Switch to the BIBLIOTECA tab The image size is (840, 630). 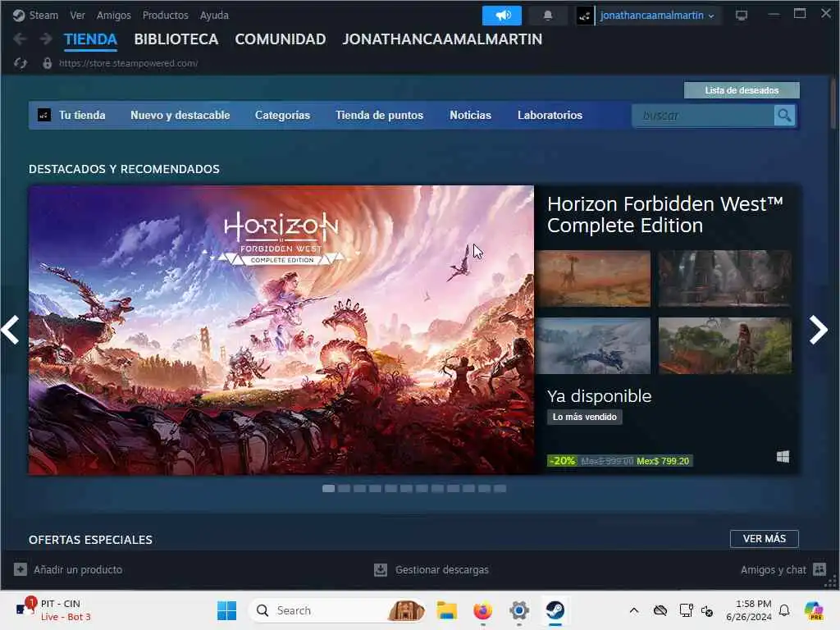click(x=176, y=39)
